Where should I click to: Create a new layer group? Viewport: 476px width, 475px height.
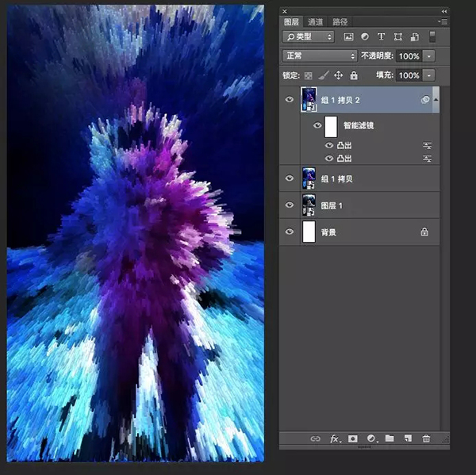(389, 439)
